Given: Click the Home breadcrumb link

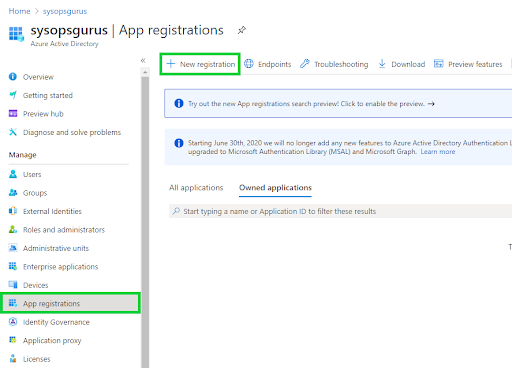Looking at the screenshot, I should coord(19,11).
